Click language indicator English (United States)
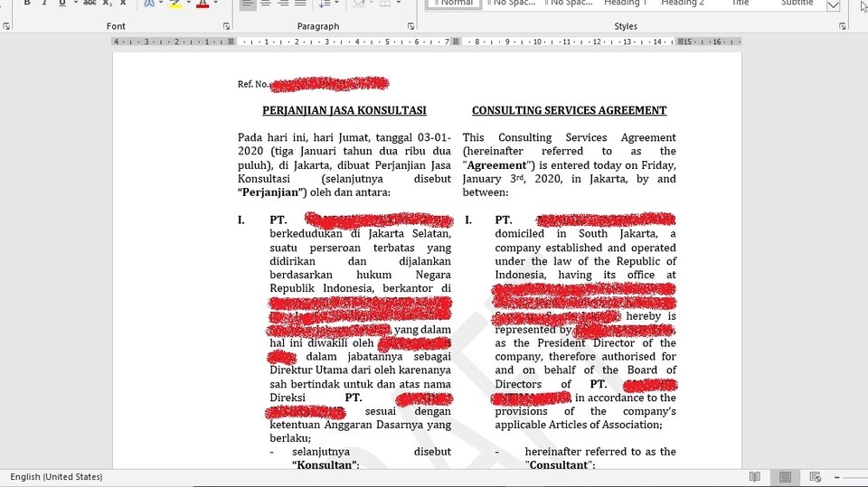 [x=56, y=476]
